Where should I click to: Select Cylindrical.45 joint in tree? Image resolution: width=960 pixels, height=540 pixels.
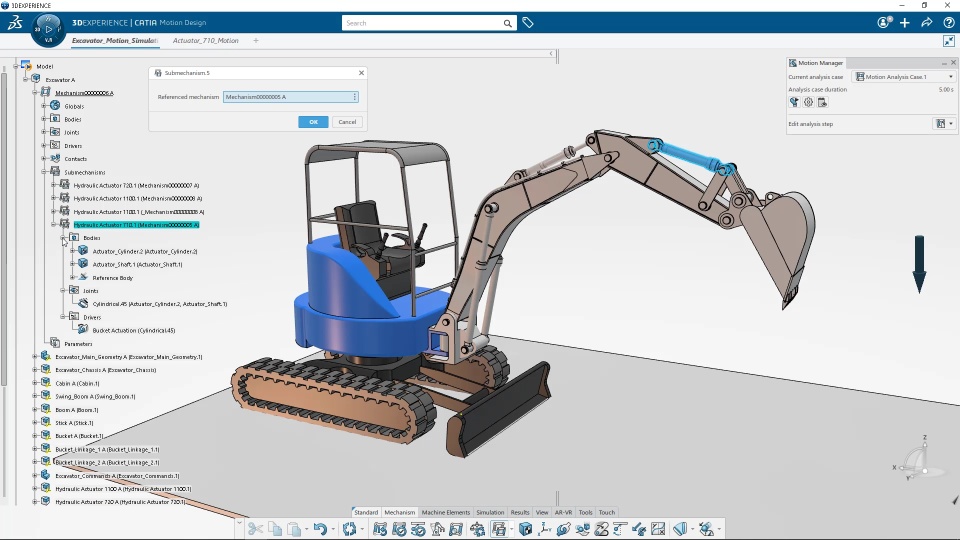(x=160, y=304)
